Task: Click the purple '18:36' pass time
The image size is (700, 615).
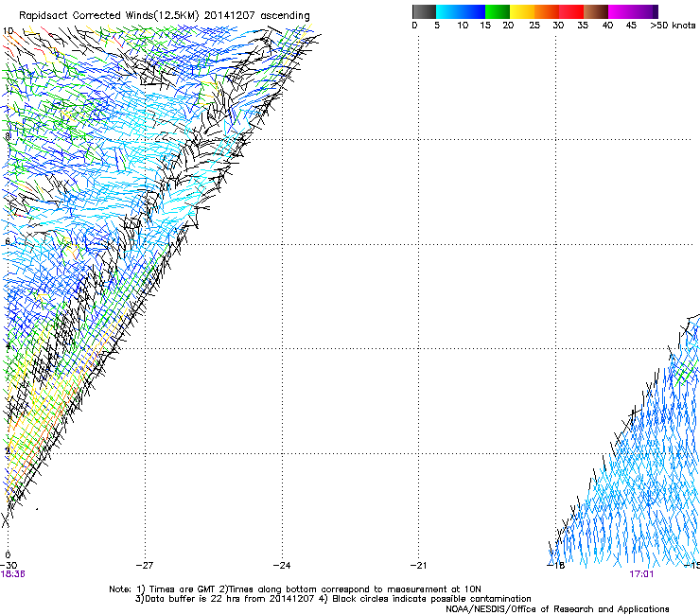Action: tap(12, 574)
